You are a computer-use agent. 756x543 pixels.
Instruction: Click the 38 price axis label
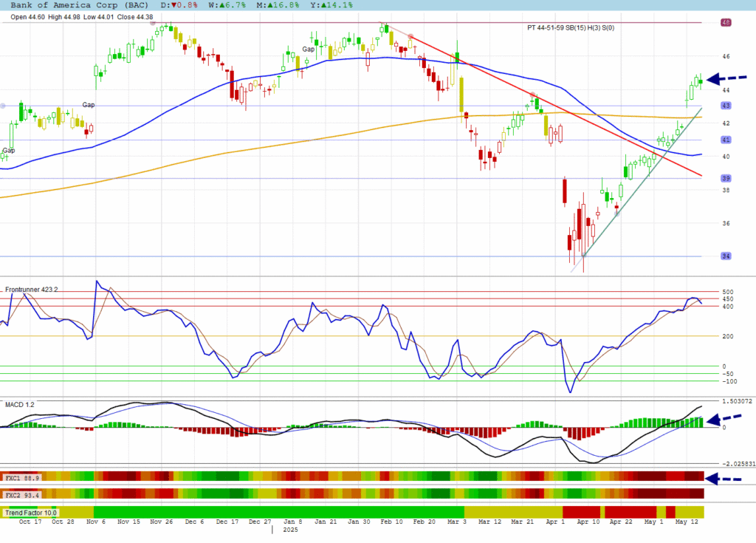[726, 190]
